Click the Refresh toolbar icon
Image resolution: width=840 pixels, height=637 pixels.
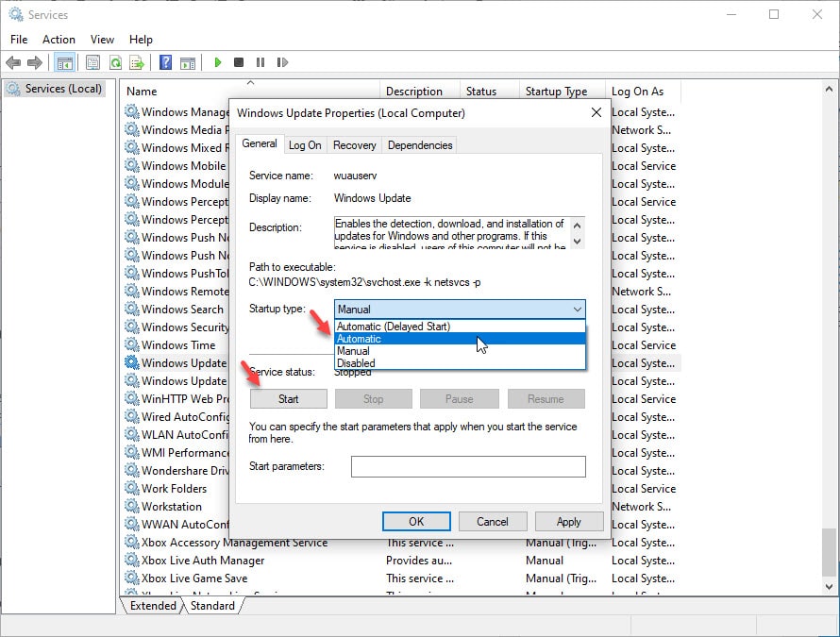115,62
